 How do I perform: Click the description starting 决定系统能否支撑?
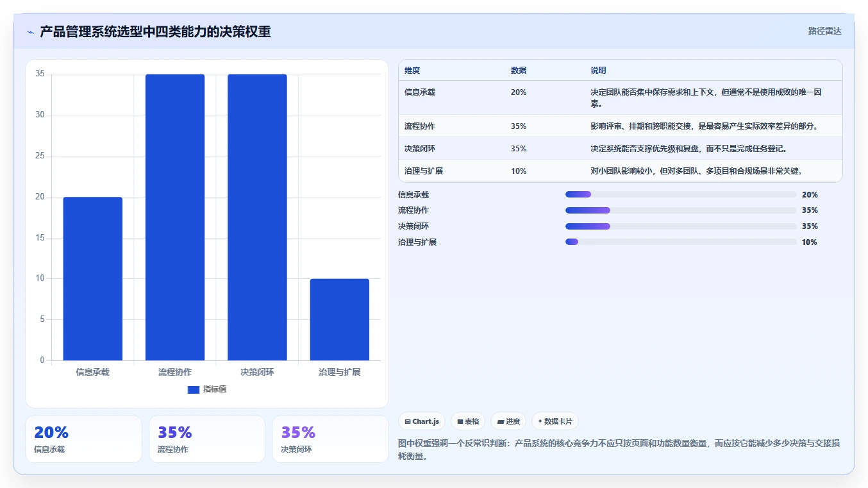[689, 149]
